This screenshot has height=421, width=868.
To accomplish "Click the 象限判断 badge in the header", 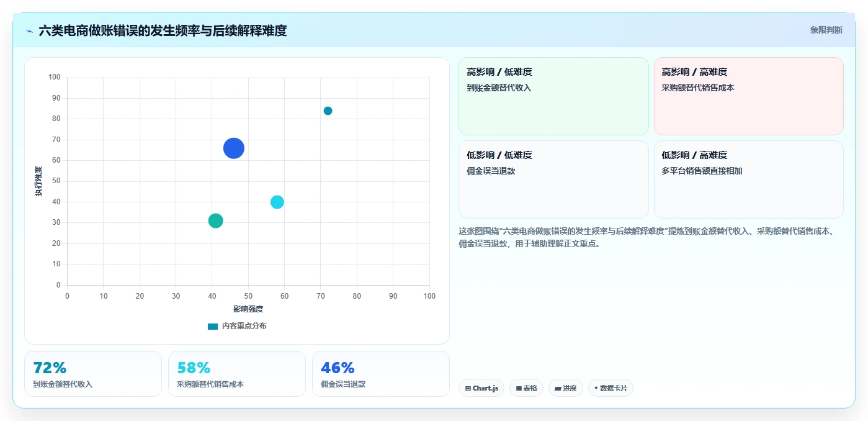I will [826, 30].
